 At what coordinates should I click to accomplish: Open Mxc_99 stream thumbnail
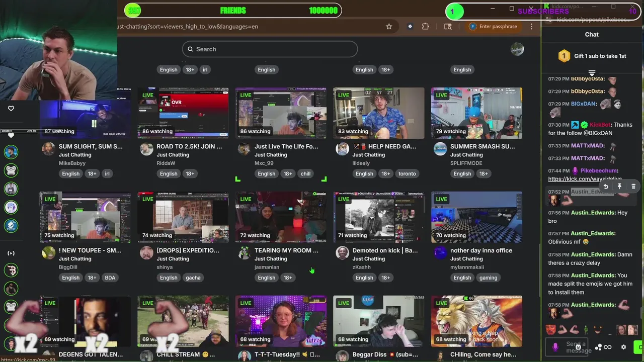coord(281,113)
